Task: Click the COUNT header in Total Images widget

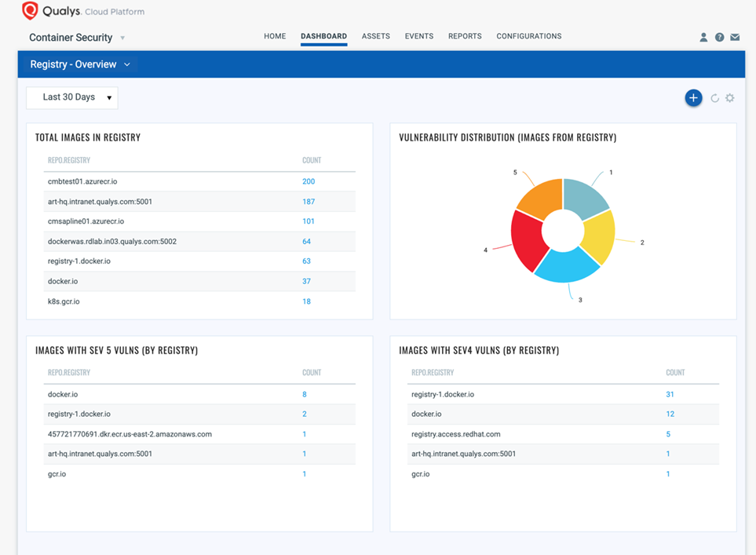Action: [x=312, y=160]
